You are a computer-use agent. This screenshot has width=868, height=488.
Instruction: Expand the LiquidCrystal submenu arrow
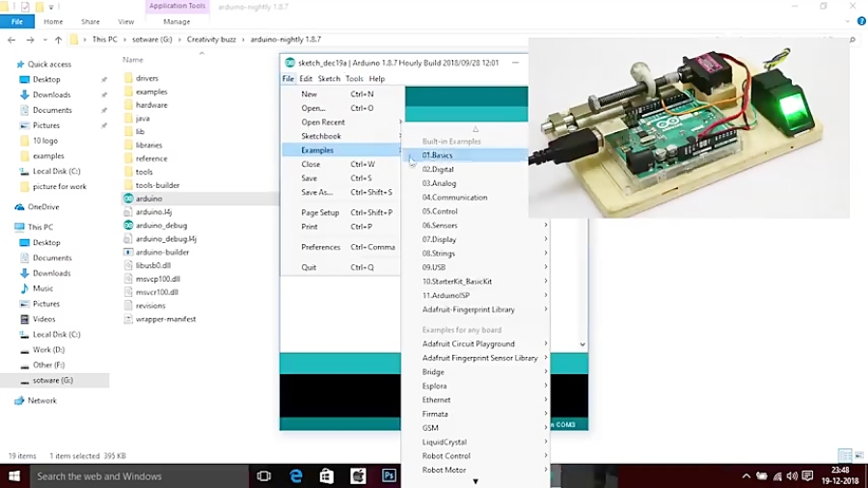(546, 442)
